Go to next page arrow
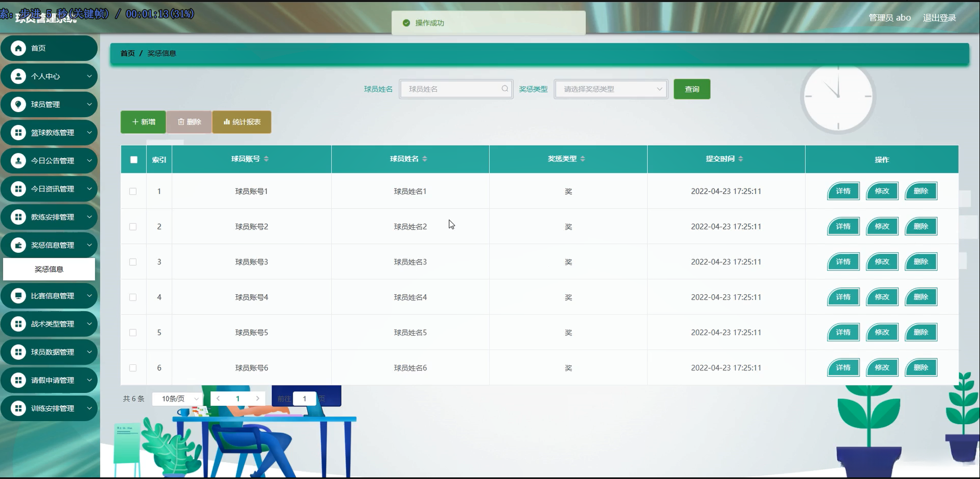The width and height of the screenshot is (980, 479). 258,398
